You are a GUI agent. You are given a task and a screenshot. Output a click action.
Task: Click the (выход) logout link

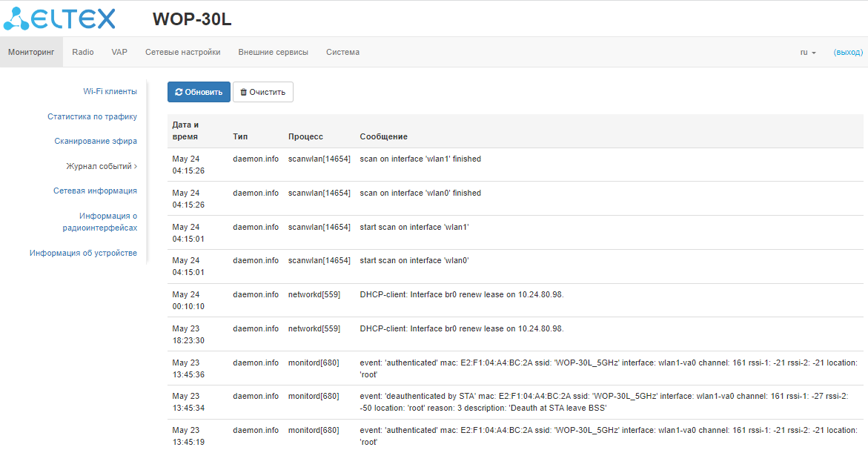tap(848, 53)
